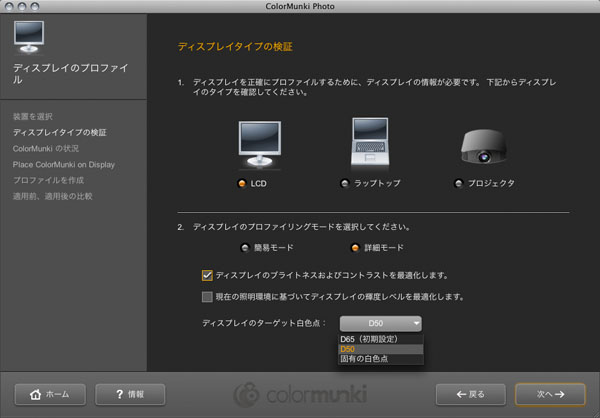This screenshot has height=418, width=600.
Task: Select the LCD radio button
Action: tap(243, 184)
